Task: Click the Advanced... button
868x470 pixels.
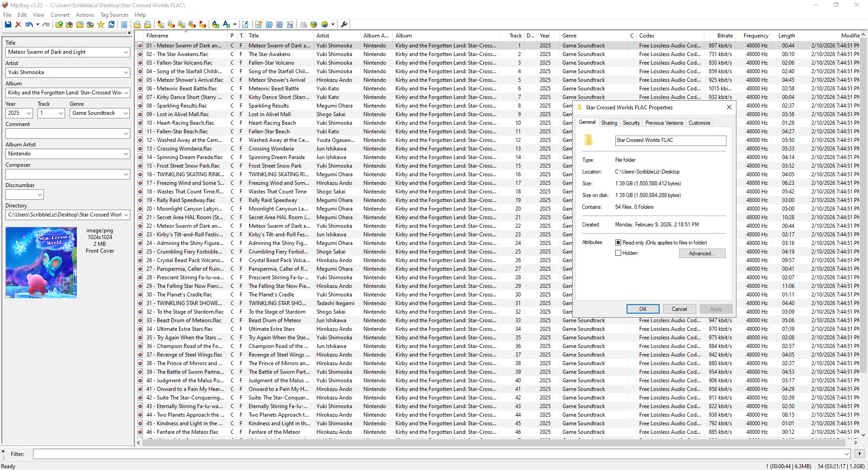Action: pyautogui.click(x=702, y=254)
